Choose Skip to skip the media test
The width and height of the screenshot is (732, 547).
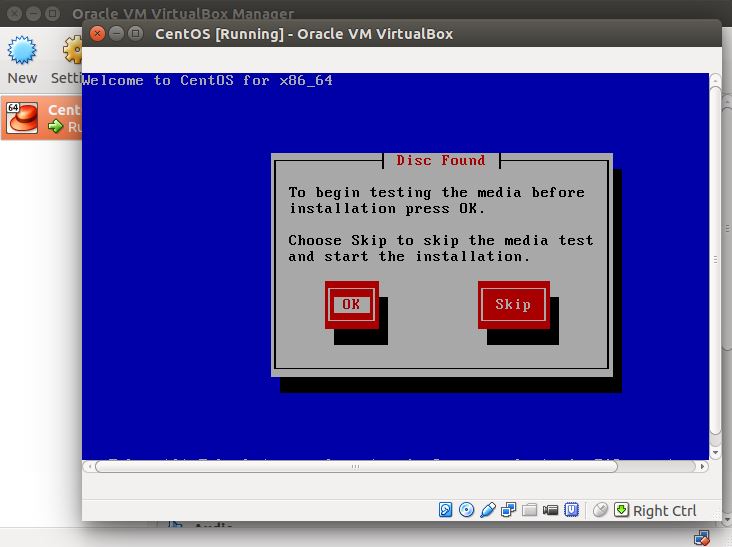[x=514, y=305]
